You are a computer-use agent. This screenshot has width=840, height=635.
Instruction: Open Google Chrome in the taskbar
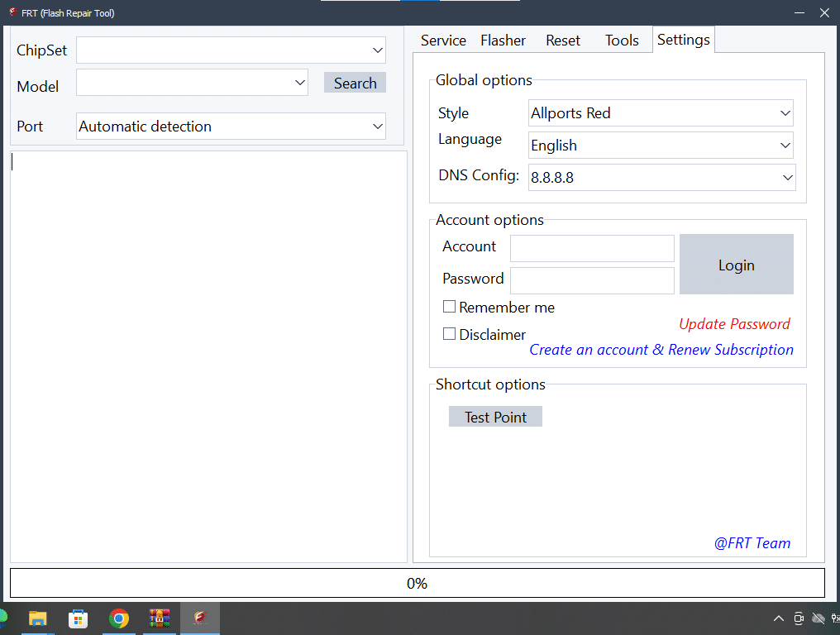point(119,618)
